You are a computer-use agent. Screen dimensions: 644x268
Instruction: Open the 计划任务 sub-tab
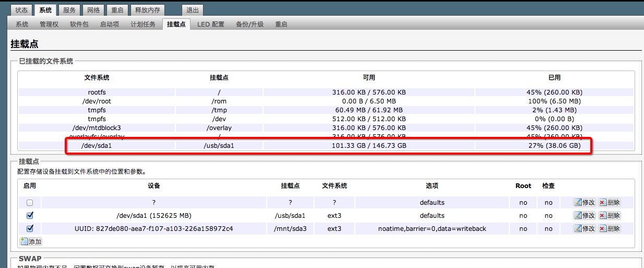click(143, 24)
